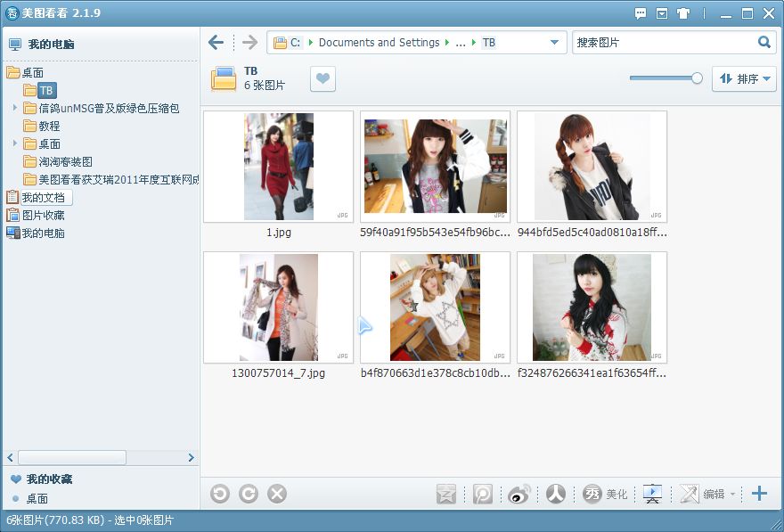Expand the nested 桌面 folder node

coord(14,143)
